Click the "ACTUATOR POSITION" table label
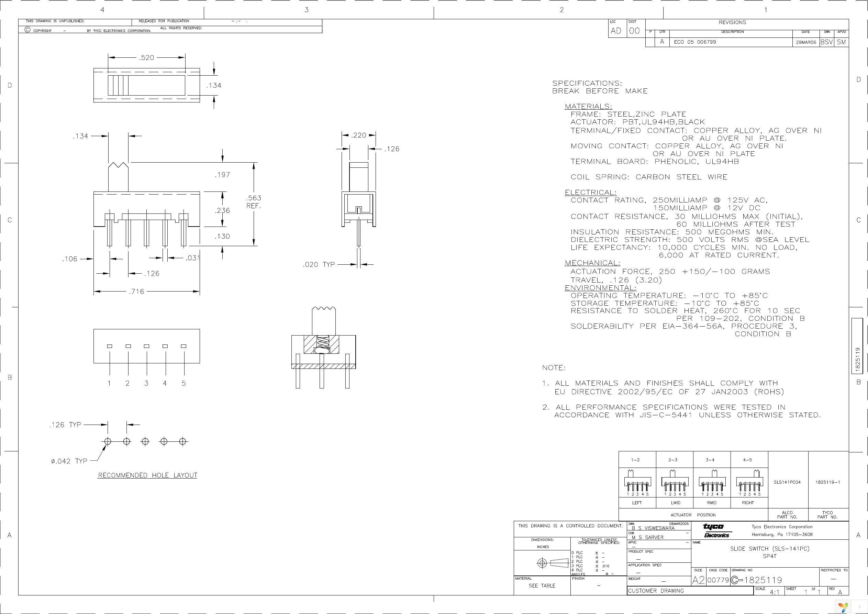The height and width of the screenshot is (614, 868). 693,515
